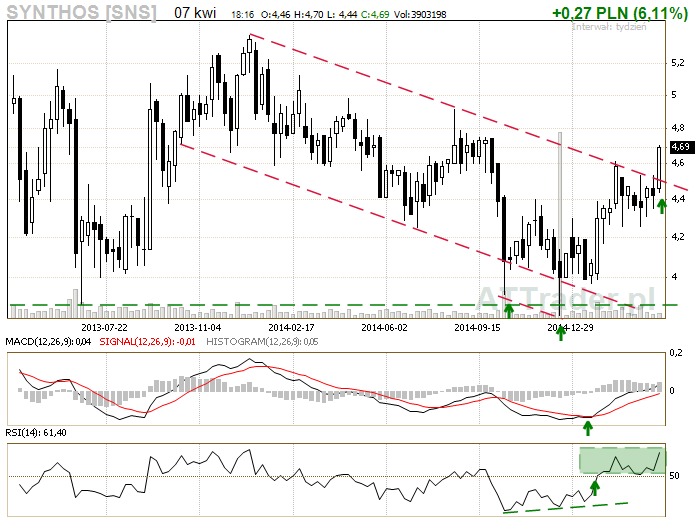
Task: Click the 50 label on RSI axis
Action: (674, 476)
